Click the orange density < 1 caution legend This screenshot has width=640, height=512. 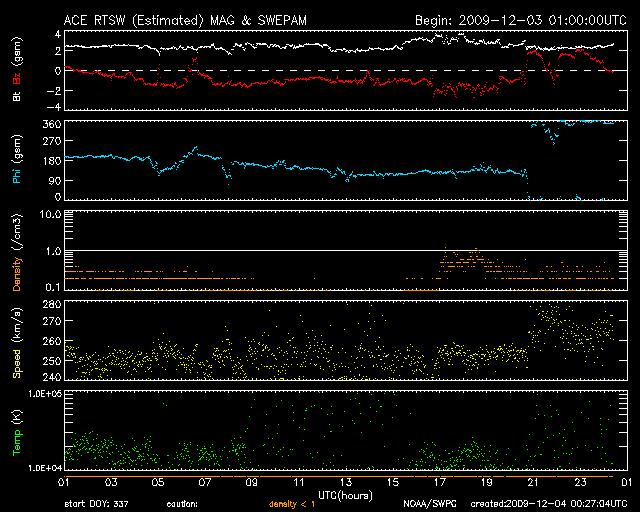point(292,504)
